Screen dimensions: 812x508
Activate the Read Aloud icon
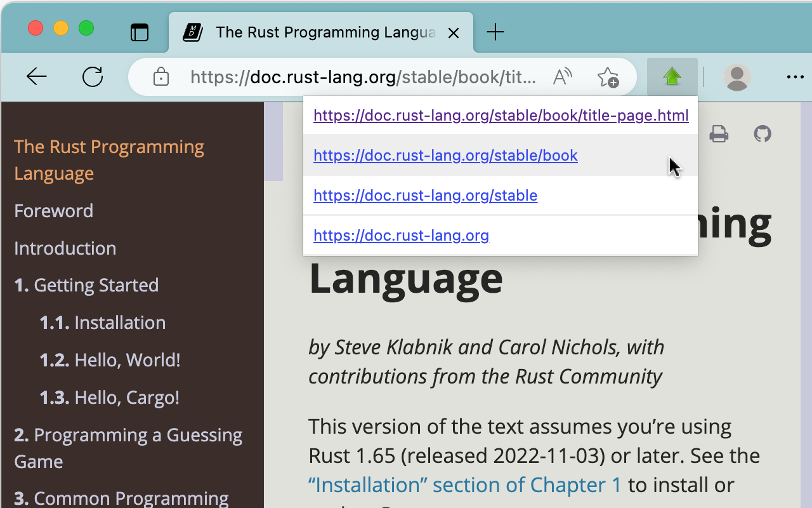[562, 77]
